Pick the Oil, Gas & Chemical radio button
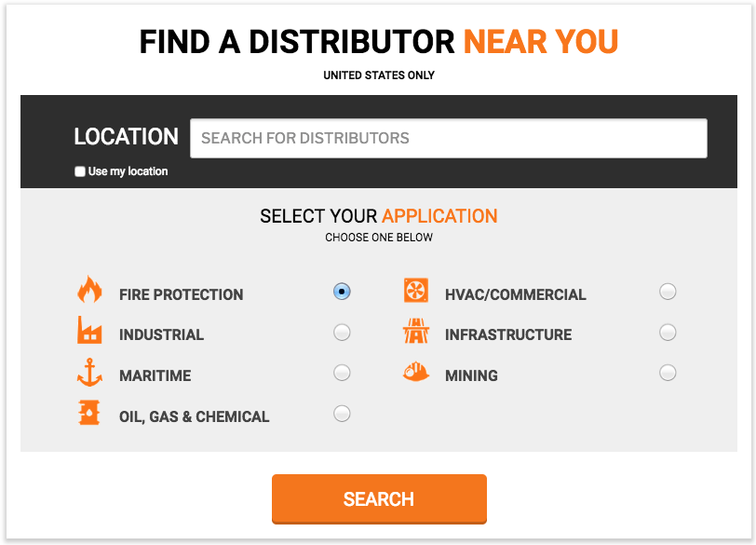The height and width of the screenshot is (545, 756). click(342, 414)
